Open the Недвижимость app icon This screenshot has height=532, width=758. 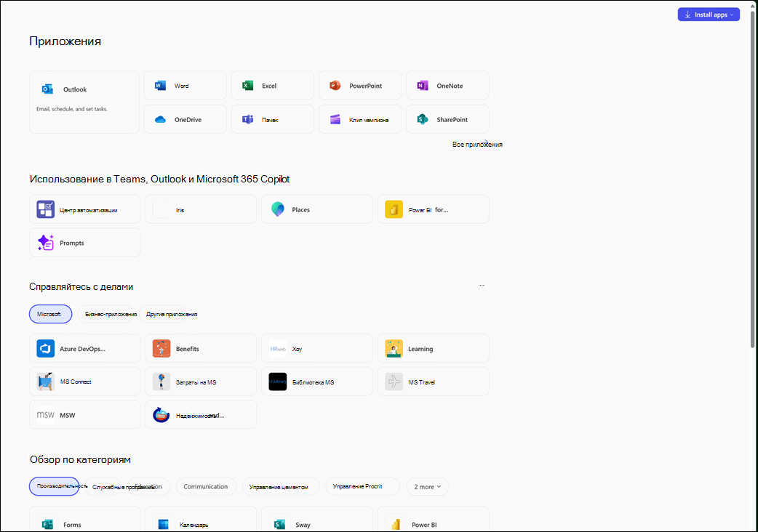coord(161,415)
